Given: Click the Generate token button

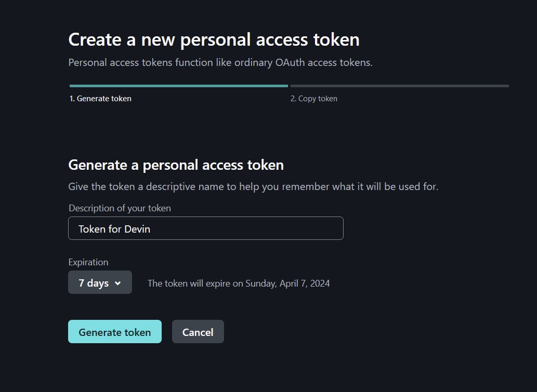Looking at the screenshot, I should pyautogui.click(x=115, y=331).
